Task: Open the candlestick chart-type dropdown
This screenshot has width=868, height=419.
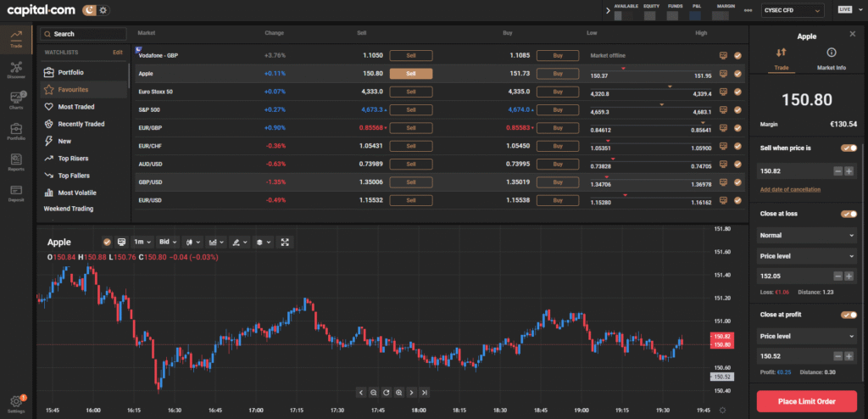Action: pyautogui.click(x=193, y=242)
